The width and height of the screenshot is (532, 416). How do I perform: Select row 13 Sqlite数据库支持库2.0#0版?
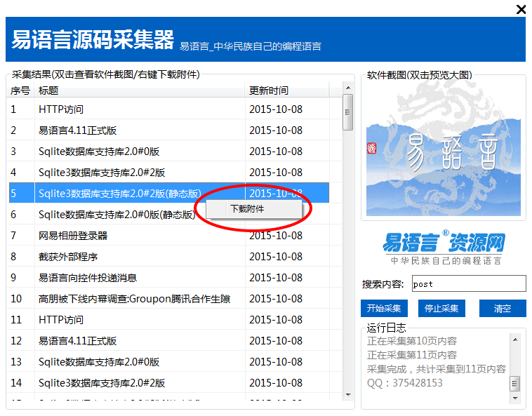pyautogui.click(x=168, y=361)
